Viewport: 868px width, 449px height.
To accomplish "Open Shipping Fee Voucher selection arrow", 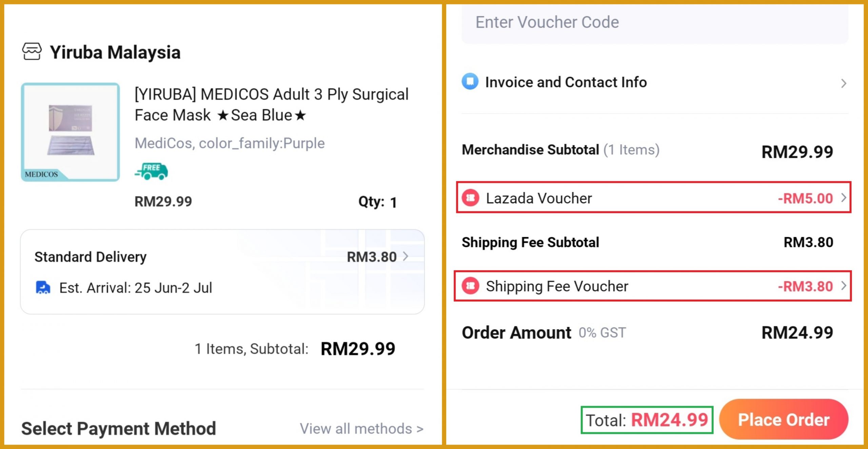I will 844,286.
